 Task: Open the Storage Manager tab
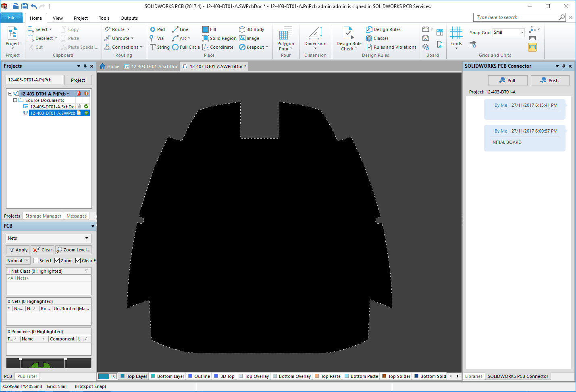click(x=43, y=216)
